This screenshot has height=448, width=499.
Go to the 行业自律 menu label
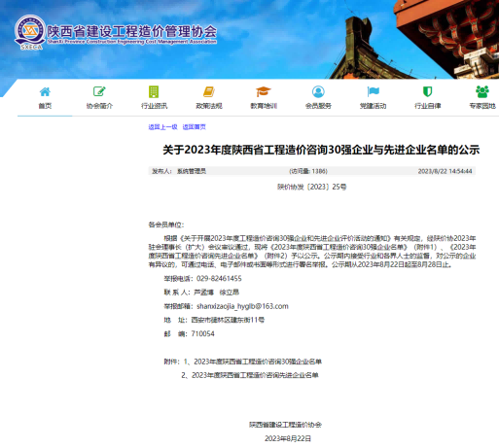click(427, 106)
